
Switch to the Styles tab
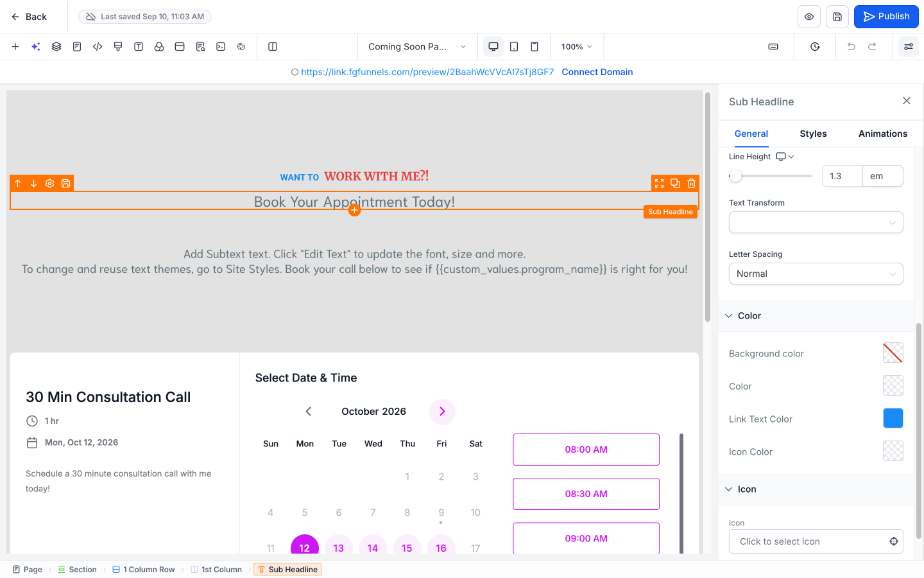[813, 134]
